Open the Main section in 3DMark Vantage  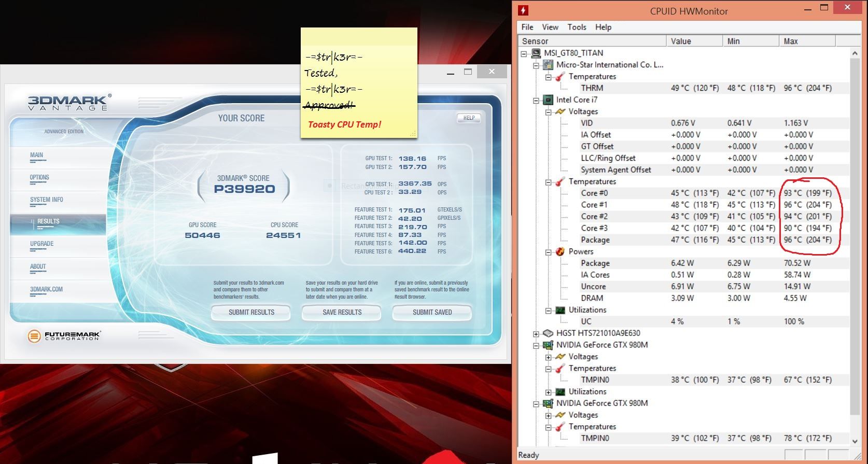pos(58,157)
